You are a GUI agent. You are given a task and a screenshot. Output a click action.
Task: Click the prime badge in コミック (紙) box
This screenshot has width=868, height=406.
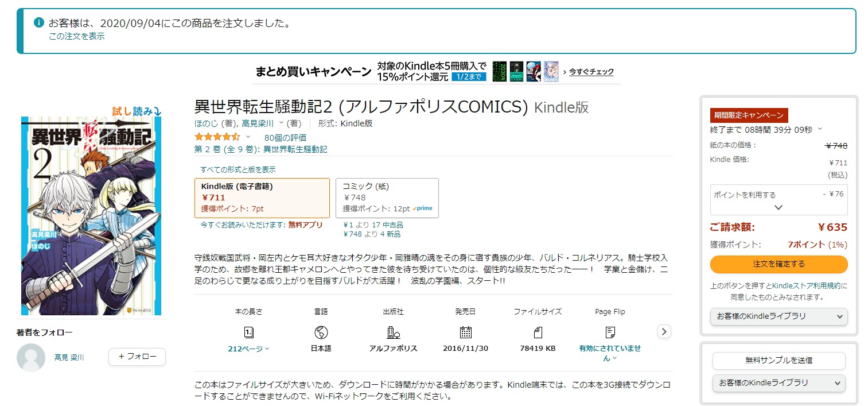[422, 208]
